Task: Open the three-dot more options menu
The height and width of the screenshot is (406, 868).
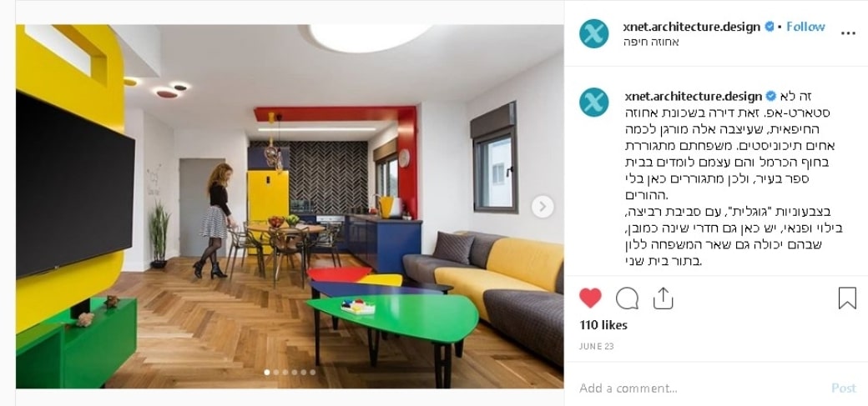Action: [x=848, y=33]
